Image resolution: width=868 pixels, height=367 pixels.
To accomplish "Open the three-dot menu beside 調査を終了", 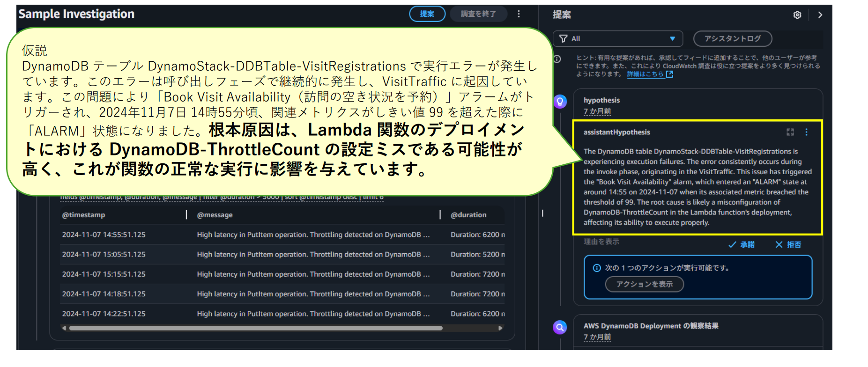I will pos(519,14).
